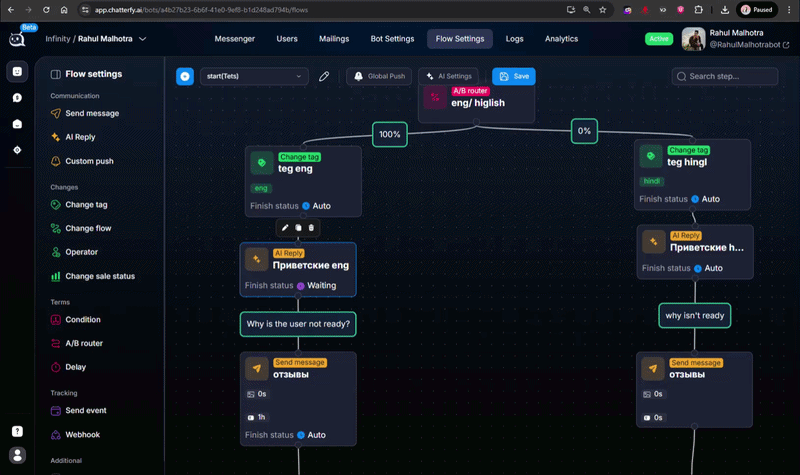Viewport: 800px width, 475px height.
Task: Add an Operator step
Action: 74,252
